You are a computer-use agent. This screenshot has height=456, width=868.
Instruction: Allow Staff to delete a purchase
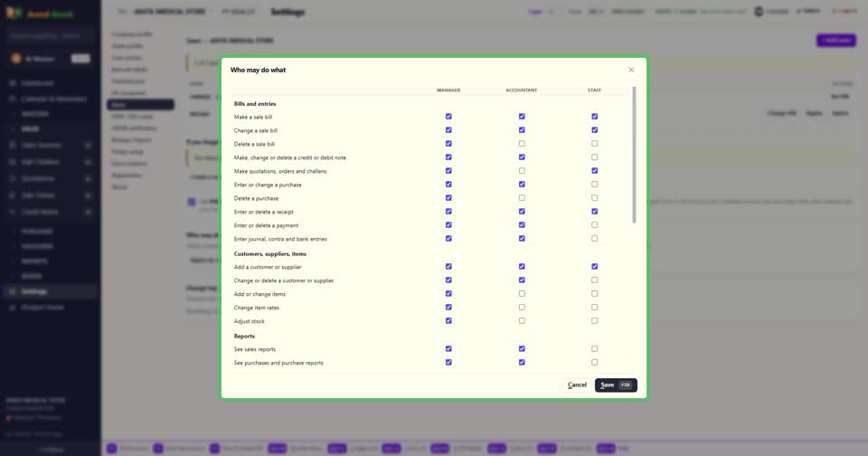click(595, 198)
